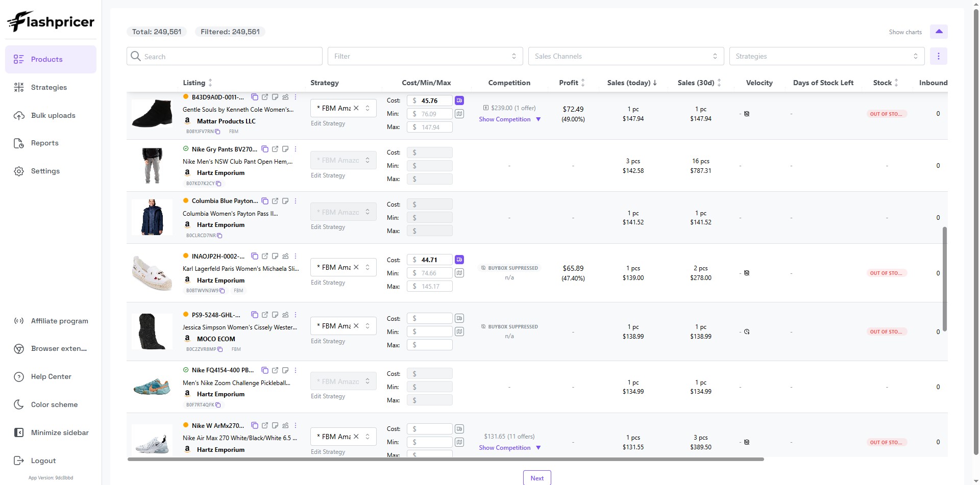980x485 pixels.
Task: Sort table by Sales (today) column
Action: pos(632,83)
